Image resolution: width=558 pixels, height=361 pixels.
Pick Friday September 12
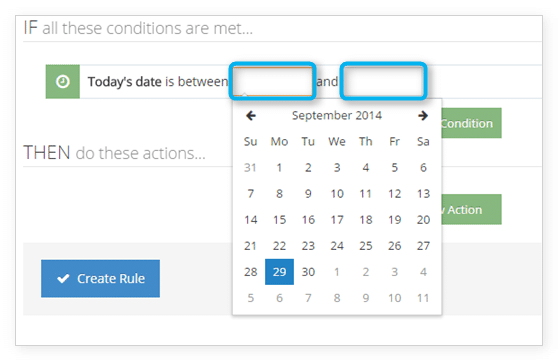(394, 194)
